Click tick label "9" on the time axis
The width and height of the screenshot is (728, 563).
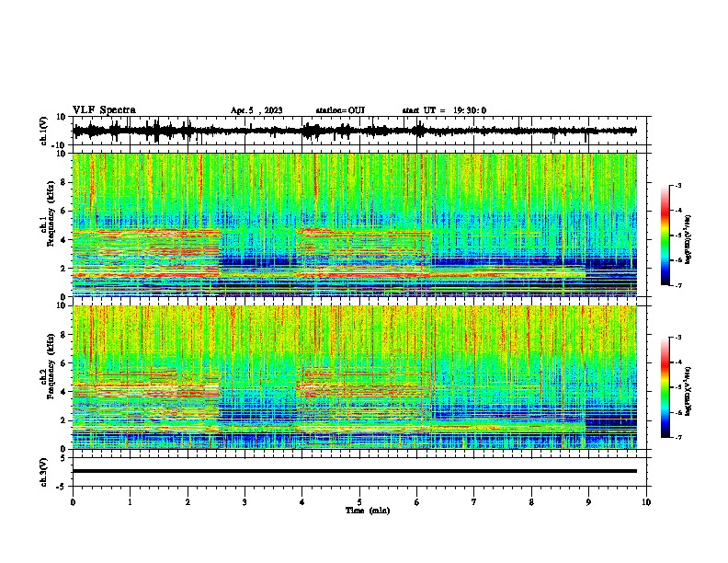(x=588, y=502)
